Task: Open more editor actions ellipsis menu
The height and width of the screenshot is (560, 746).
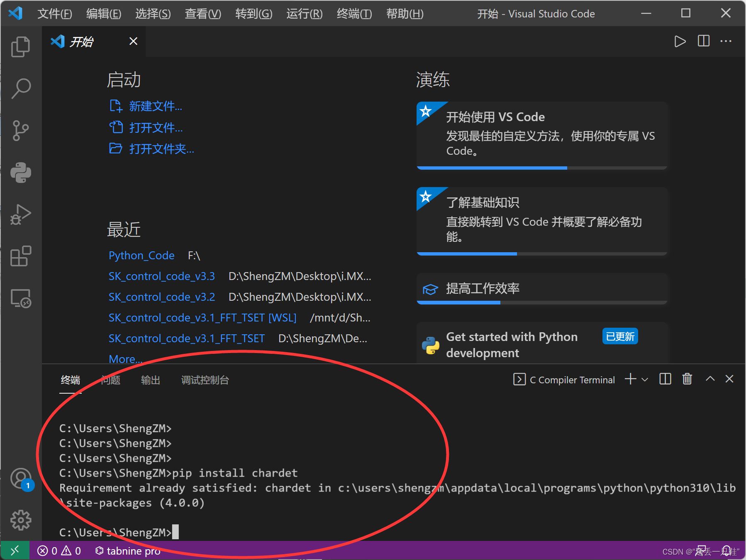Action: tap(726, 41)
